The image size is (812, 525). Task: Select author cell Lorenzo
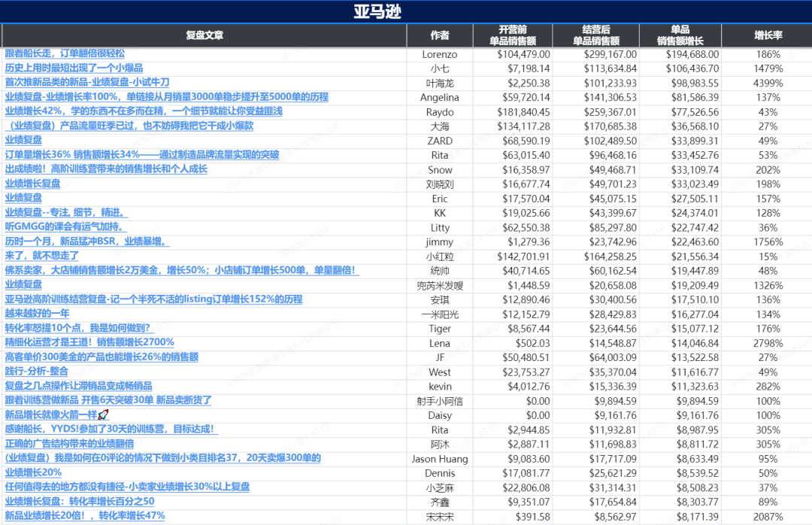(x=440, y=54)
